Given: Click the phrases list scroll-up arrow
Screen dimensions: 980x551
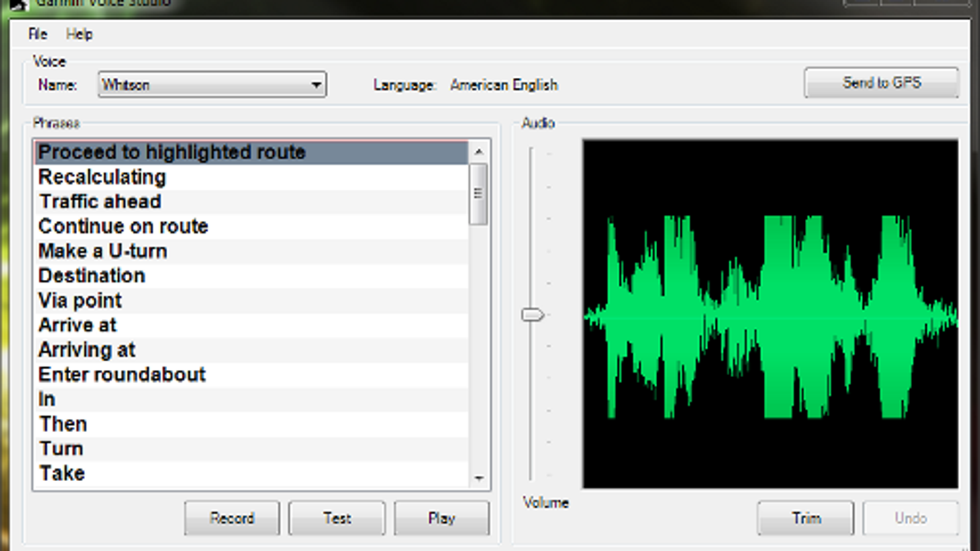Looking at the screenshot, I should tap(479, 151).
